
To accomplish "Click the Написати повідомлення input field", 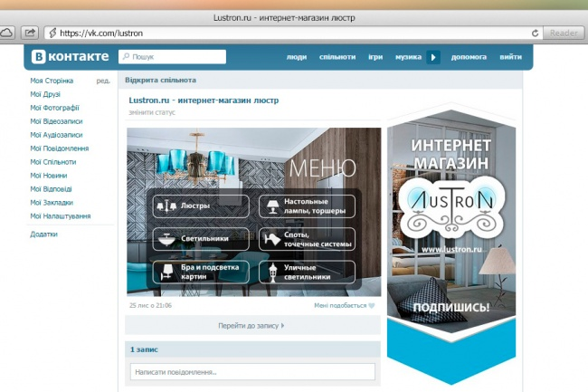I will click(x=252, y=372).
